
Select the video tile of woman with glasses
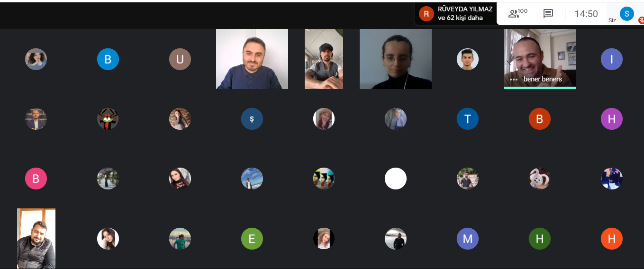[396, 59]
